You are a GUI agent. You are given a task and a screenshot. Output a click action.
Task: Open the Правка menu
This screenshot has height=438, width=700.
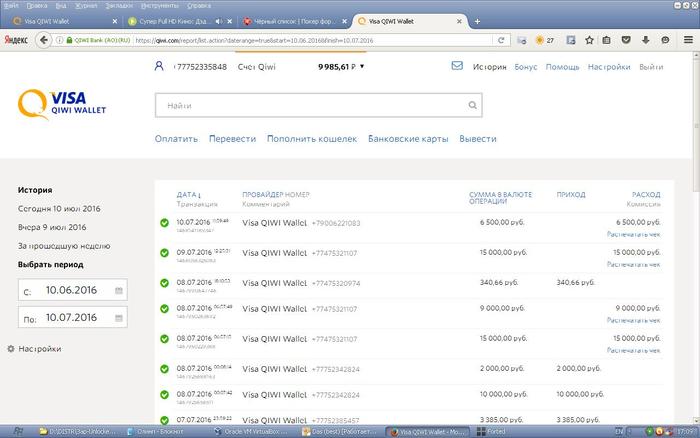click(37, 5)
